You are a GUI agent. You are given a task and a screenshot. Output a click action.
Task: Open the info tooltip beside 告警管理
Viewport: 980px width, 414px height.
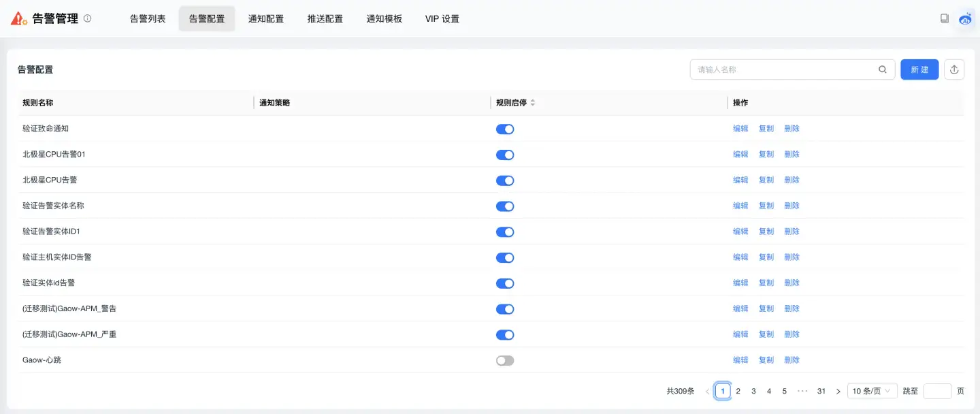[x=86, y=19]
